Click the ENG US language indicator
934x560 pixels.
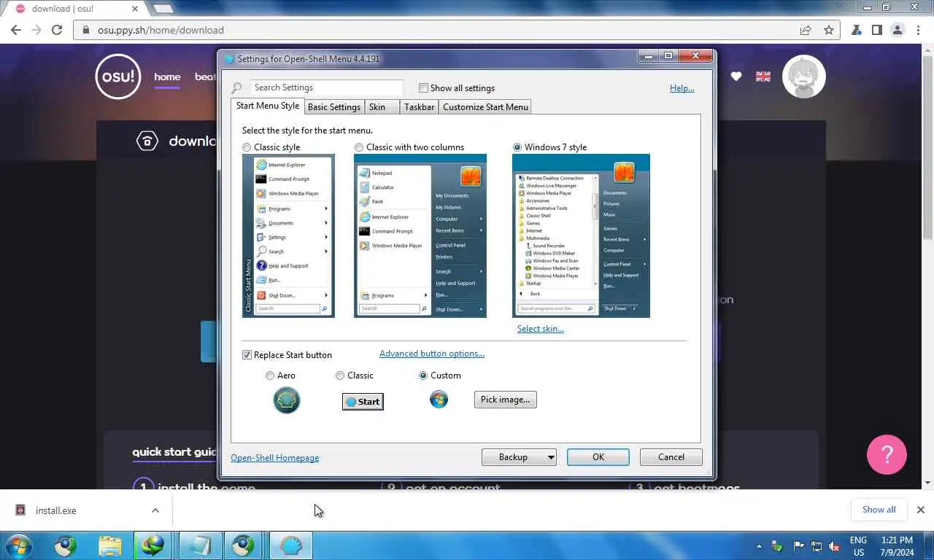pyautogui.click(x=858, y=546)
